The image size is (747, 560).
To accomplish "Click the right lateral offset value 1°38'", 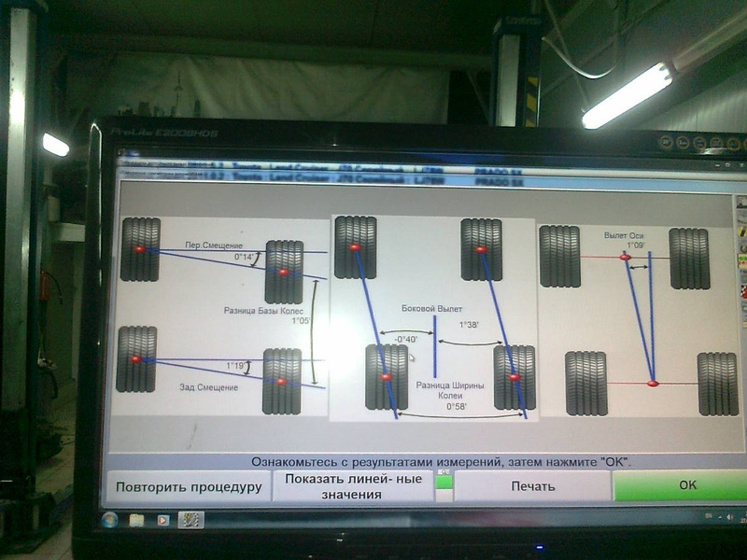I will point(469,325).
